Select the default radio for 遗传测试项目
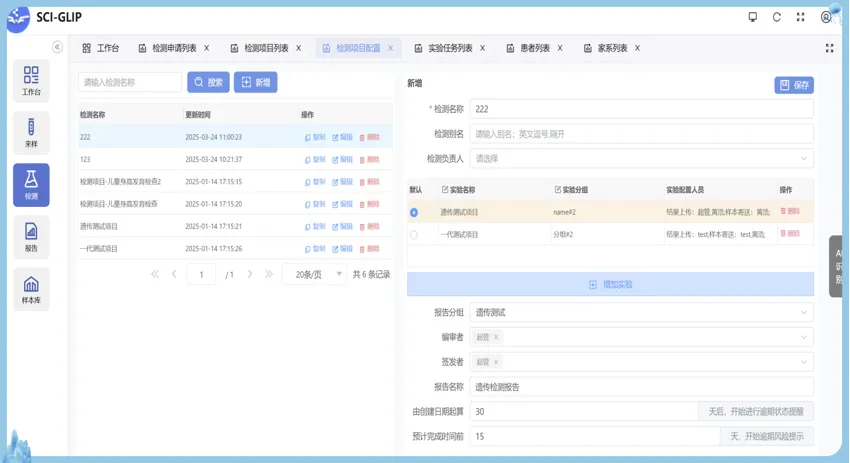This screenshot has height=463, width=850. [414, 212]
